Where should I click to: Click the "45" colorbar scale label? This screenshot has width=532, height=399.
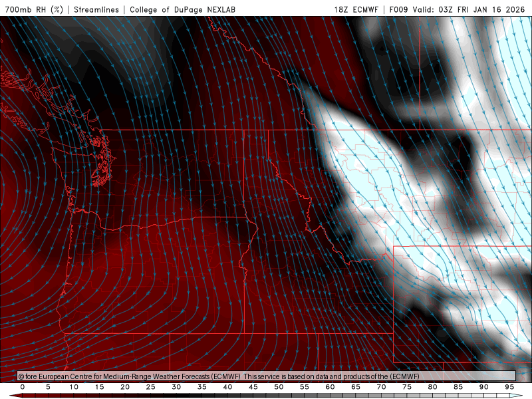click(253, 387)
